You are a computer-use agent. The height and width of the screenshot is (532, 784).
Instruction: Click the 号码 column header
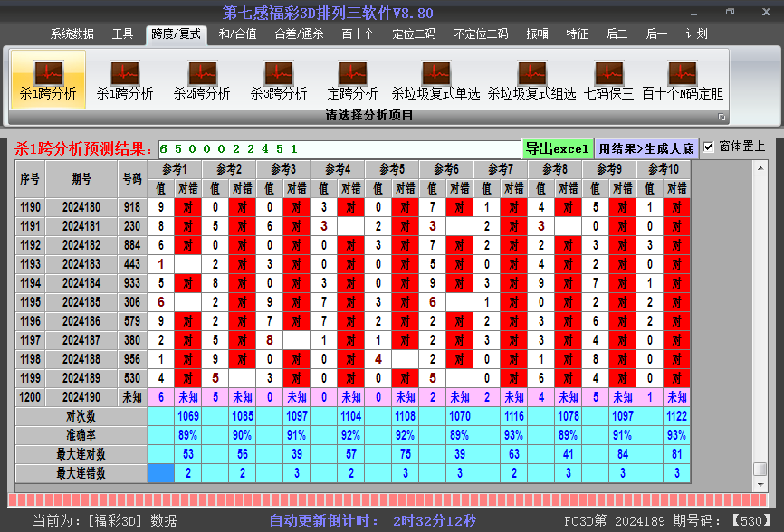(132, 179)
